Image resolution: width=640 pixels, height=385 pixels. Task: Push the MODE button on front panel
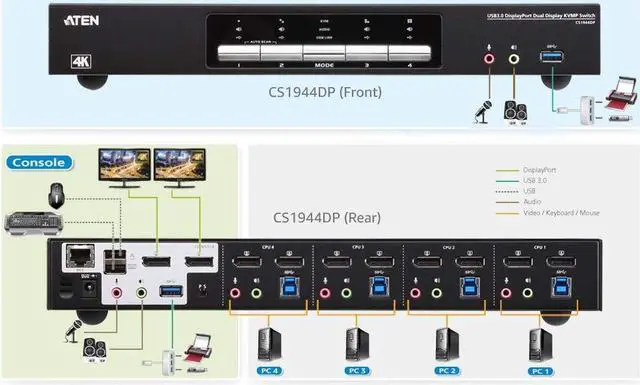(x=324, y=53)
